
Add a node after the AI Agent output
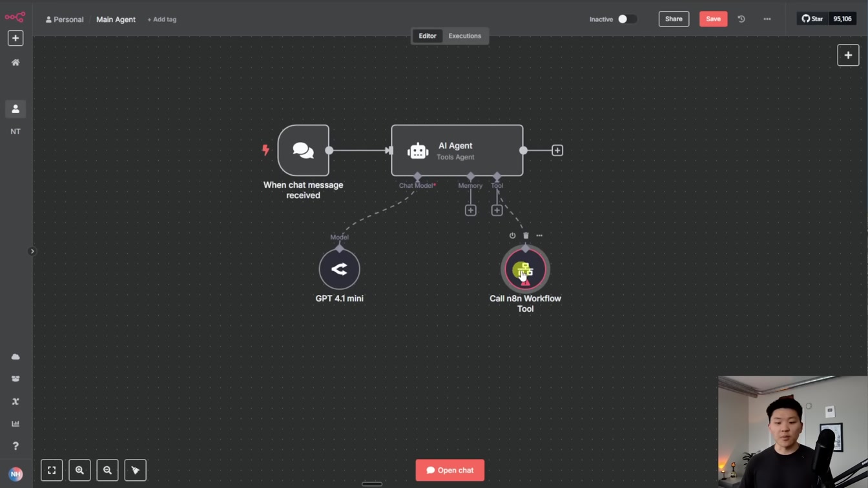pos(557,150)
